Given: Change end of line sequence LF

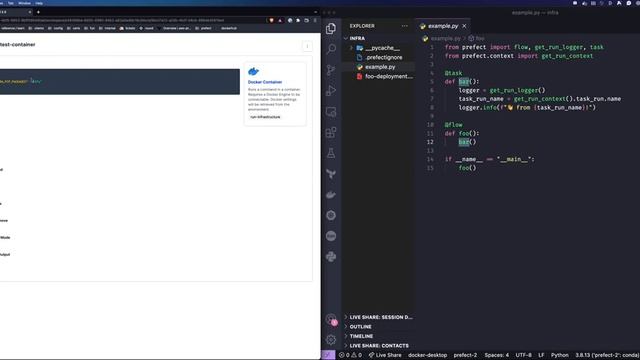Looking at the screenshot, I should click(x=541, y=355).
